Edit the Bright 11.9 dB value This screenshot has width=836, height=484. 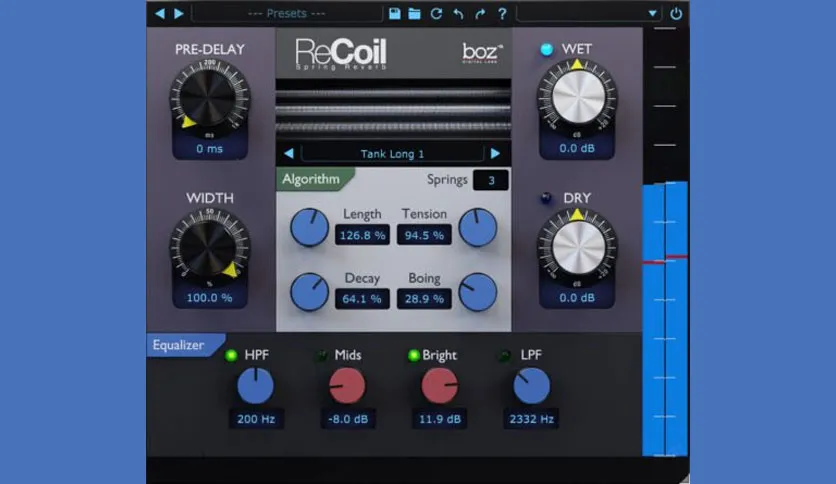pos(440,419)
